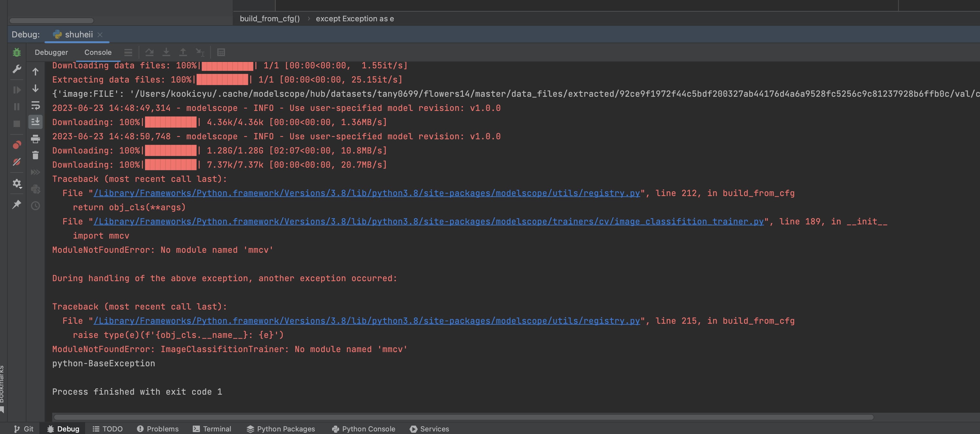The height and width of the screenshot is (434, 980).
Task: Pin the debug tab with pin icon
Action: coord(17,205)
